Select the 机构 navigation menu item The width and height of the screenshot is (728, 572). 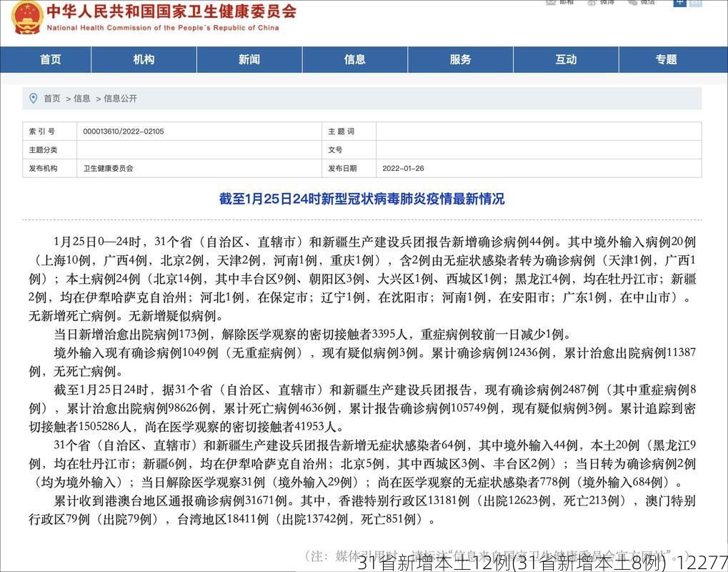144,59
